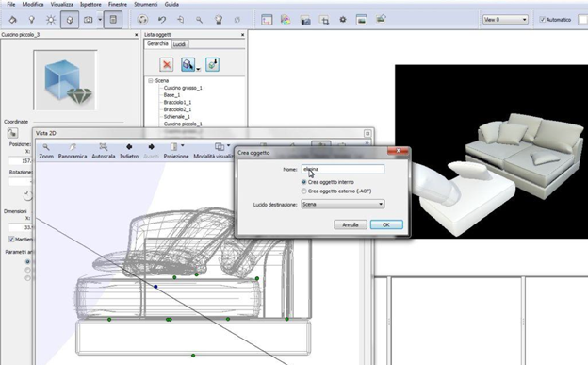
Task: Switch to the Lucidi tab
Action: (179, 44)
